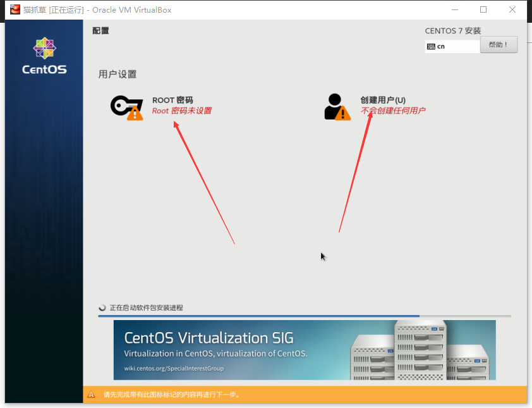Click the 'CENTOS 7 安装' title text
Image resolution: width=532 pixels, height=408 pixels.
click(452, 31)
